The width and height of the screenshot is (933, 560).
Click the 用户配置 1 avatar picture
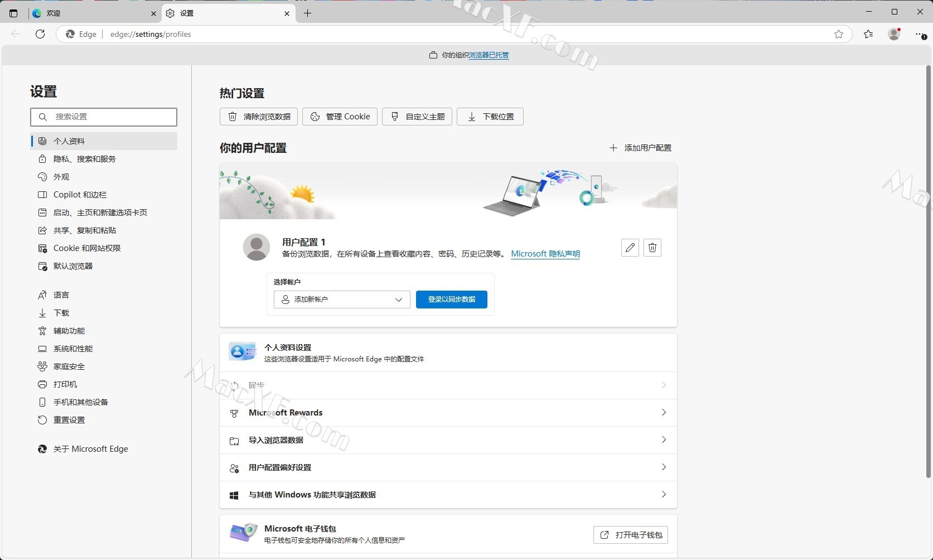point(257,247)
